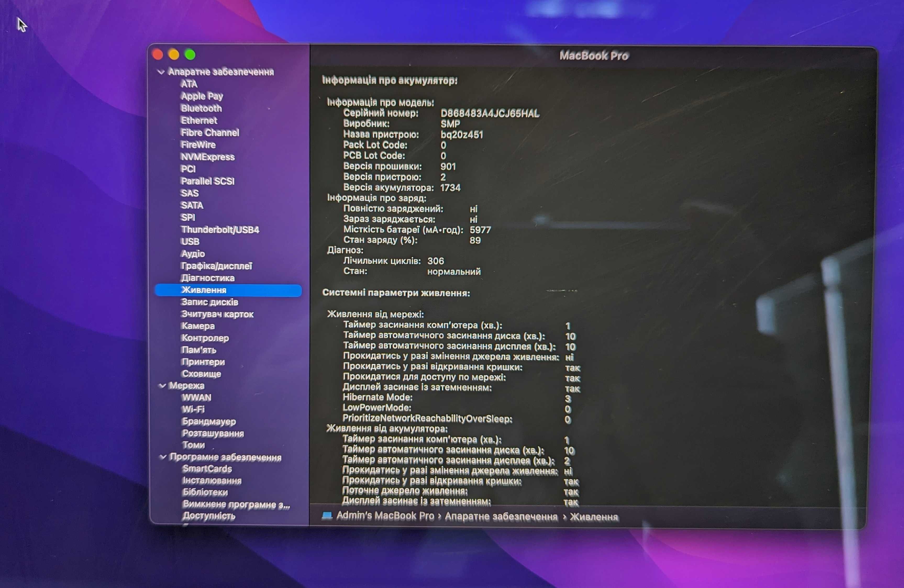Click PrioritizeNetworkReachabilityOverSleep row
This screenshot has height=588, width=904.
457,419
